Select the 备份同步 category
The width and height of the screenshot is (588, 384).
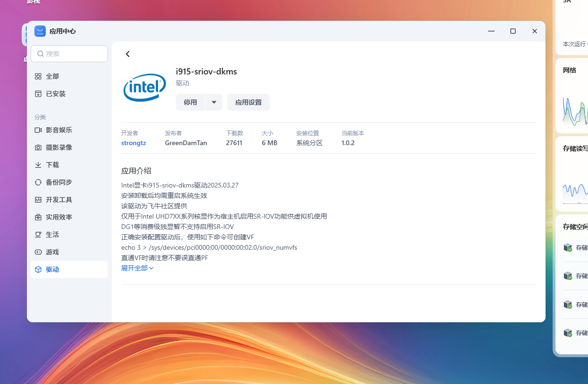69,182
